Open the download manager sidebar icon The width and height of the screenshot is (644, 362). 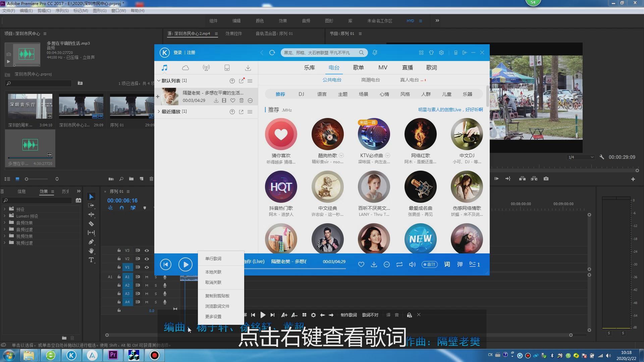tap(248, 68)
